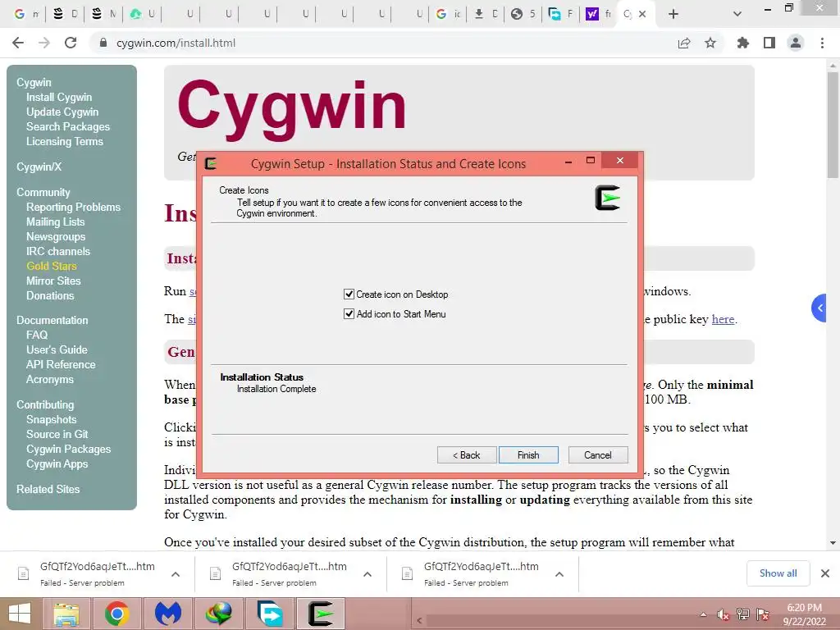Open API Reference sidebar link
840x630 pixels.
point(61,364)
